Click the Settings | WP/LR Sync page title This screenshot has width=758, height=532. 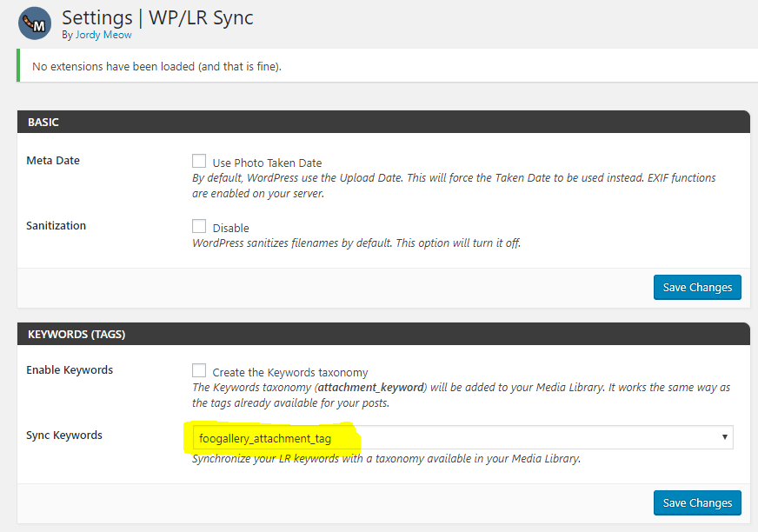pyautogui.click(x=157, y=18)
